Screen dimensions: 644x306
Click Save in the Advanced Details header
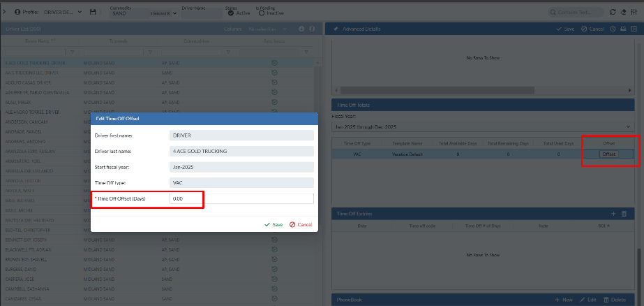565,29
